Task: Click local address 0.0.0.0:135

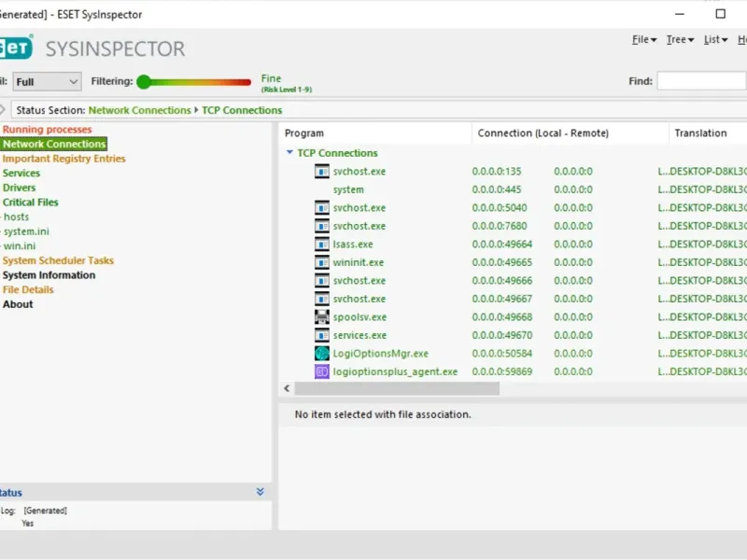Action: (497, 172)
